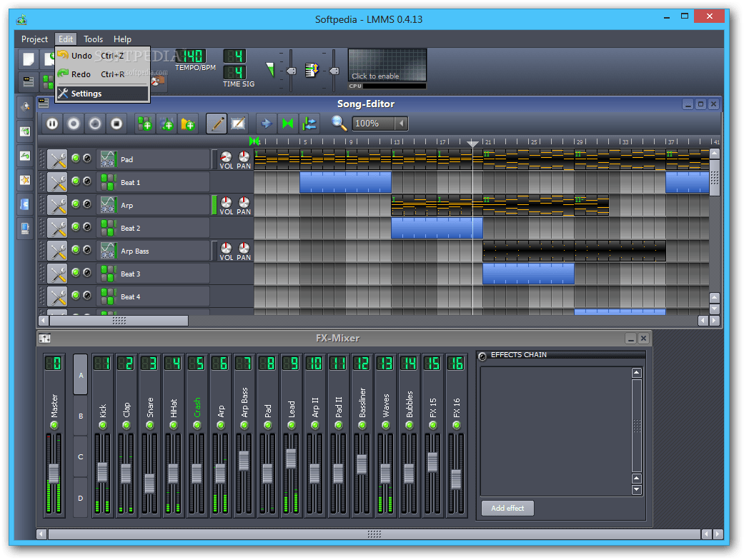Open the track menu for Arp

coord(57,204)
